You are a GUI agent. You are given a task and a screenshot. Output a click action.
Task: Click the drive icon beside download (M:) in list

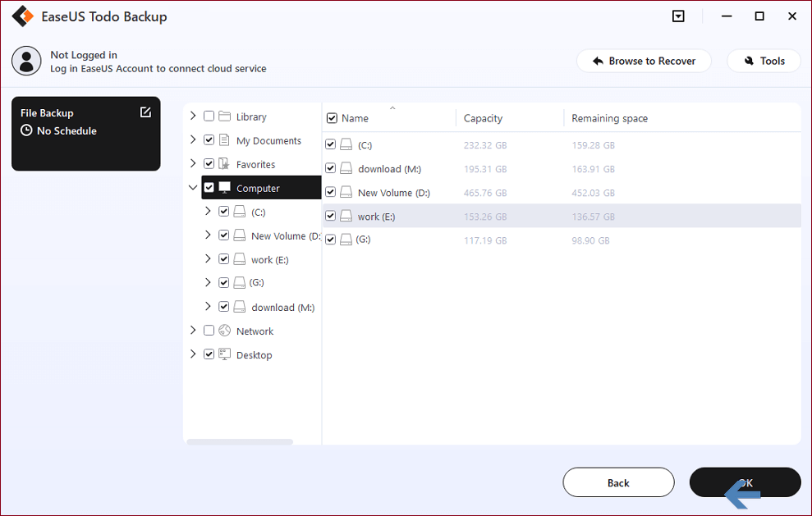point(346,169)
